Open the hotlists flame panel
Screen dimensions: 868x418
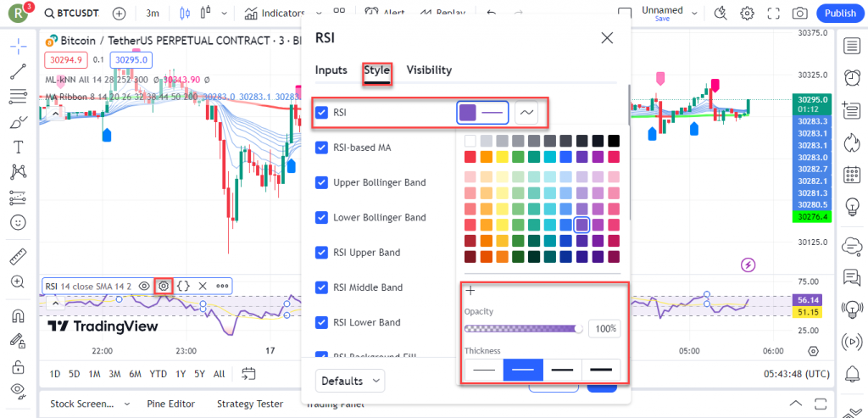[x=850, y=142]
